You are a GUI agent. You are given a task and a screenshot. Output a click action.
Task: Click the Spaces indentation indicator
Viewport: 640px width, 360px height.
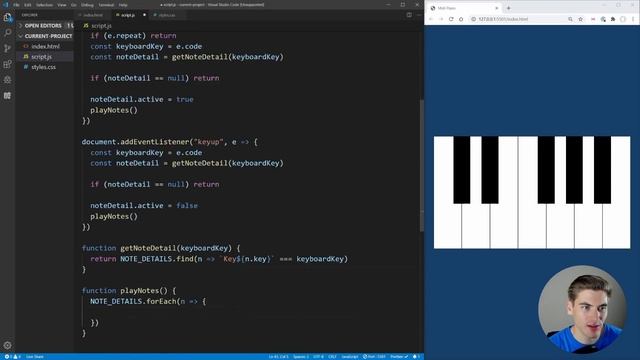point(301,357)
